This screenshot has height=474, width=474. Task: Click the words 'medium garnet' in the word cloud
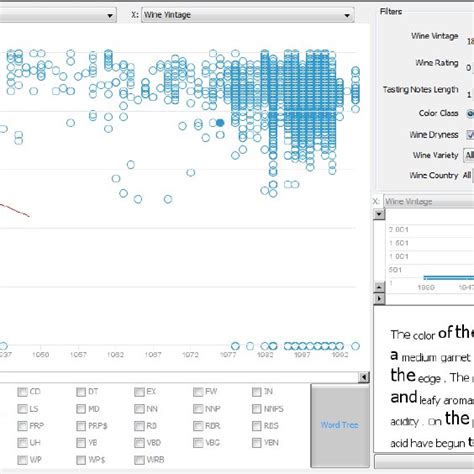[x=436, y=358]
